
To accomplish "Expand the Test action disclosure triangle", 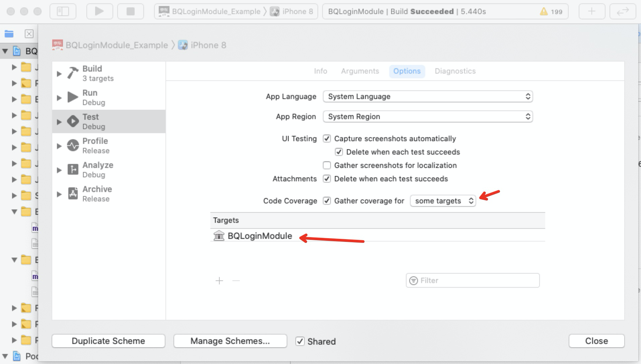I will [59, 122].
